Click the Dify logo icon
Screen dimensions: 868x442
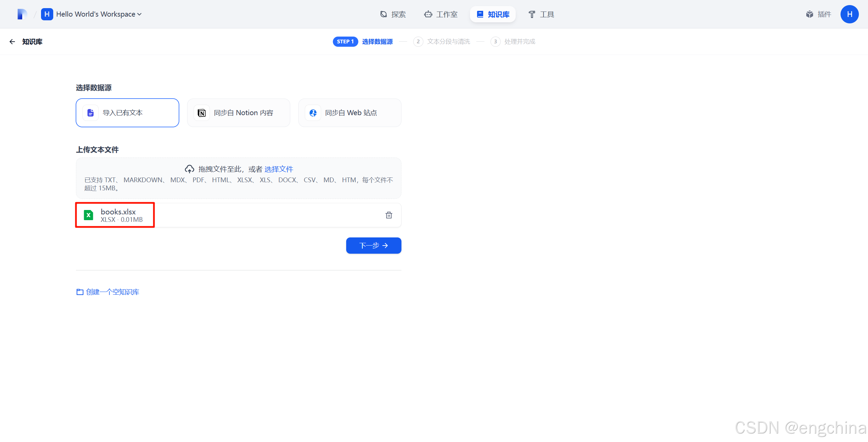point(22,14)
